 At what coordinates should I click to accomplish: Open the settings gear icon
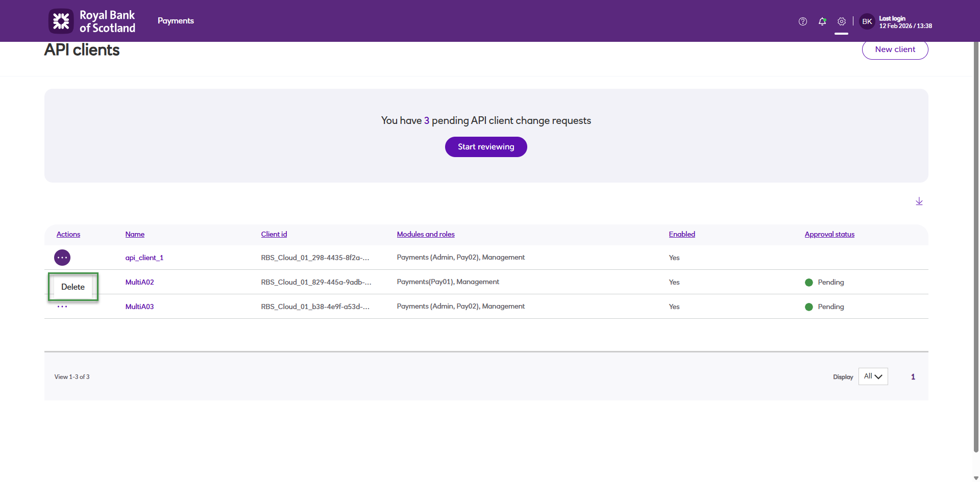point(842,21)
